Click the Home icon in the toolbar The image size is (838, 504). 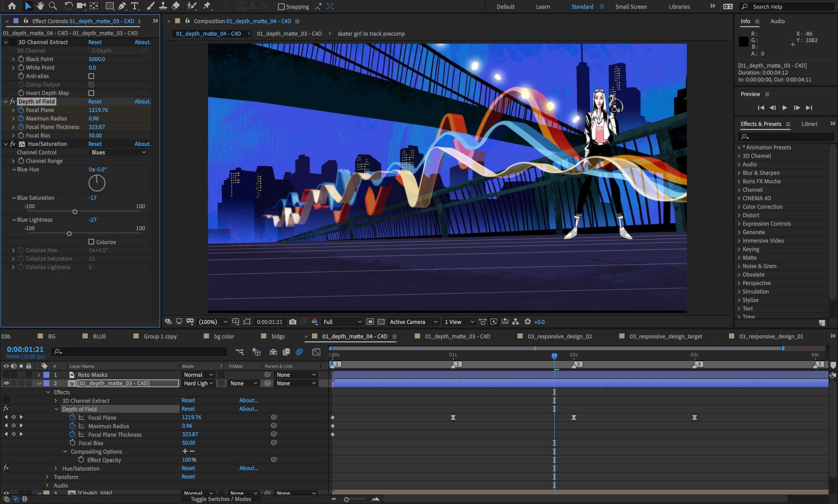point(12,6)
